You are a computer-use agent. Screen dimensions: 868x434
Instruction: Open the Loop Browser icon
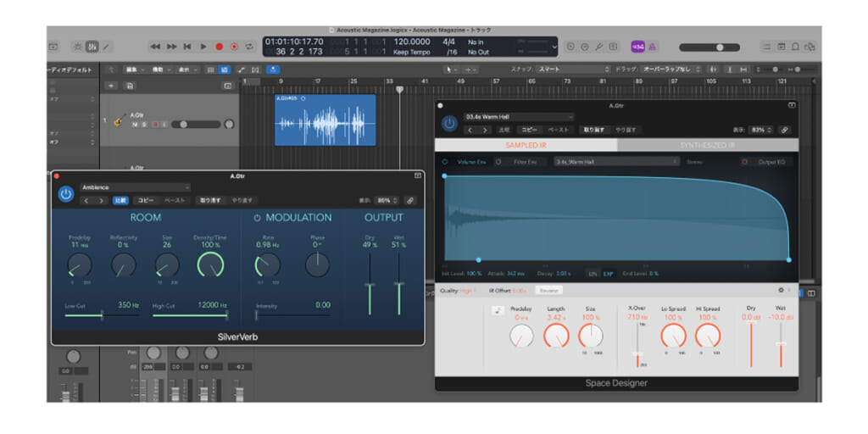point(795,47)
